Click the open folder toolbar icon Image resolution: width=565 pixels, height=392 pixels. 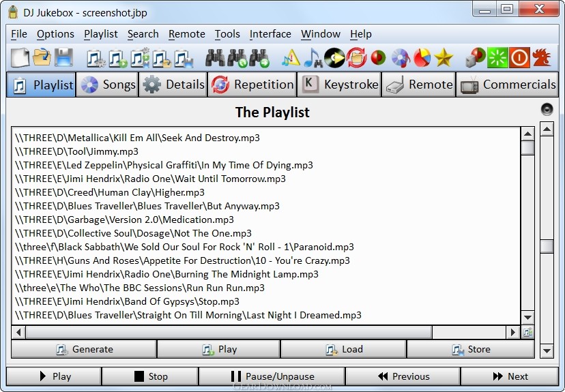coord(42,57)
